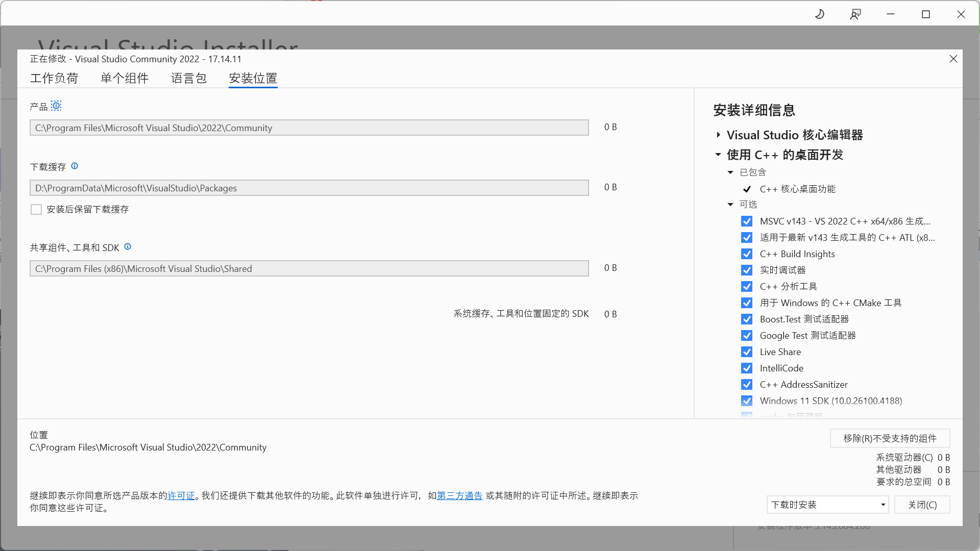Click info icon beside 共享组件、工具和 SDK
The image size is (980, 551).
click(128, 246)
